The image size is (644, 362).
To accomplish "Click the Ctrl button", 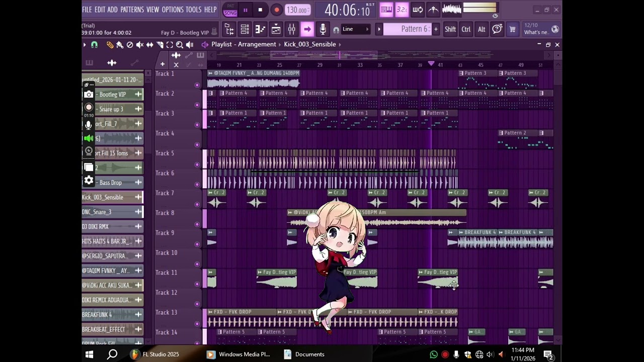I will point(466,30).
